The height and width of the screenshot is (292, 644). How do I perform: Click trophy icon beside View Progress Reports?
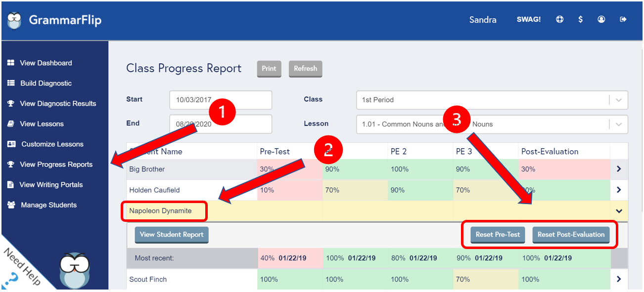[x=10, y=164]
